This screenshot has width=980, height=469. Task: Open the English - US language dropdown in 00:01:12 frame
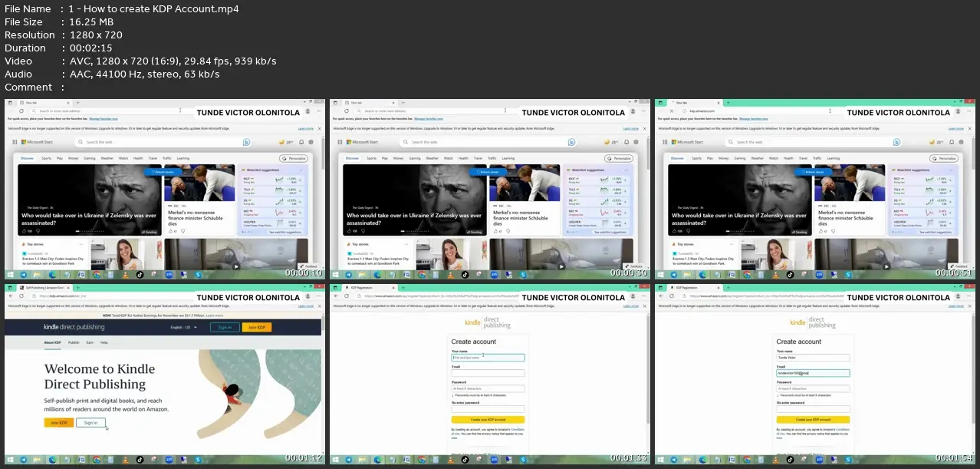coord(184,327)
